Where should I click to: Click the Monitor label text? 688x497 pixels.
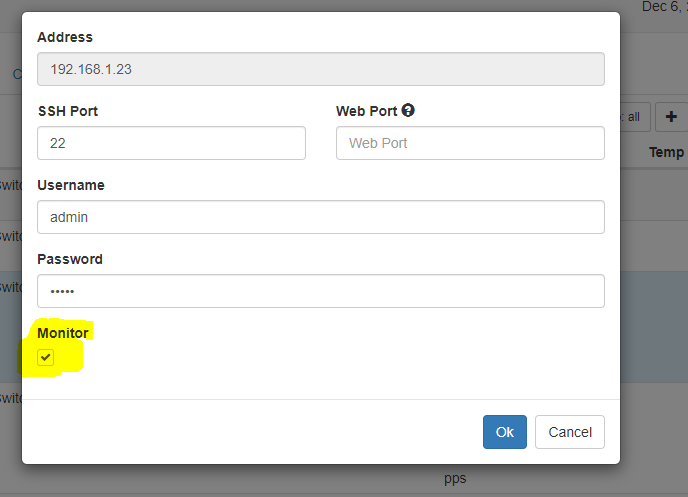[x=63, y=333]
